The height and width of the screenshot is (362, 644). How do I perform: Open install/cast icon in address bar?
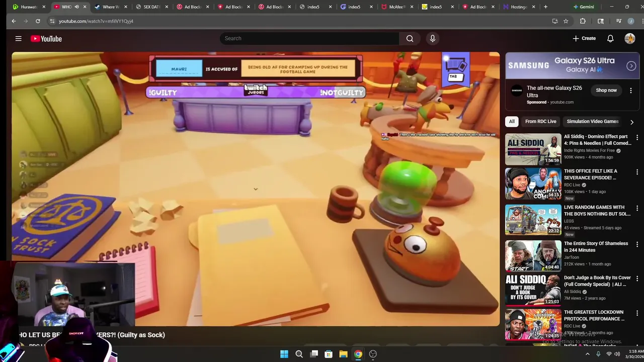pyautogui.click(x=555, y=21)
